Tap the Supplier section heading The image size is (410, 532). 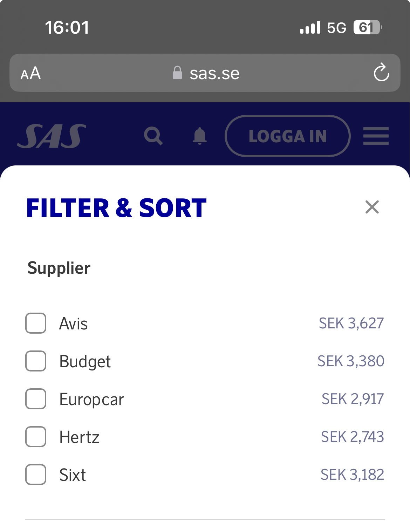click(59, 268)
